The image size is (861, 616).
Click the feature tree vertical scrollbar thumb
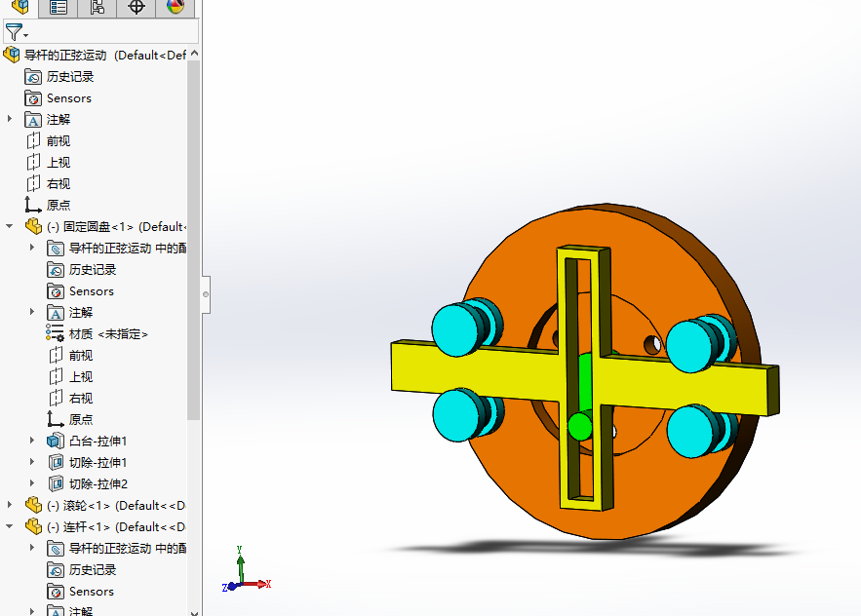[193, 241]
